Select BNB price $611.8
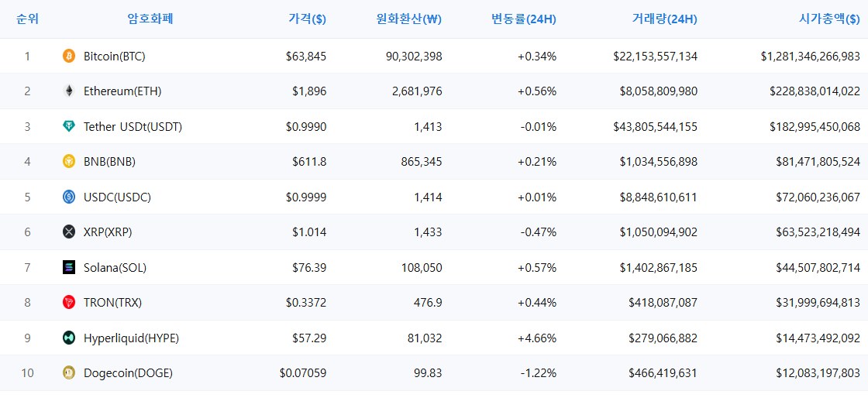This screenshot has height=398, width=868. pos(309,161)
